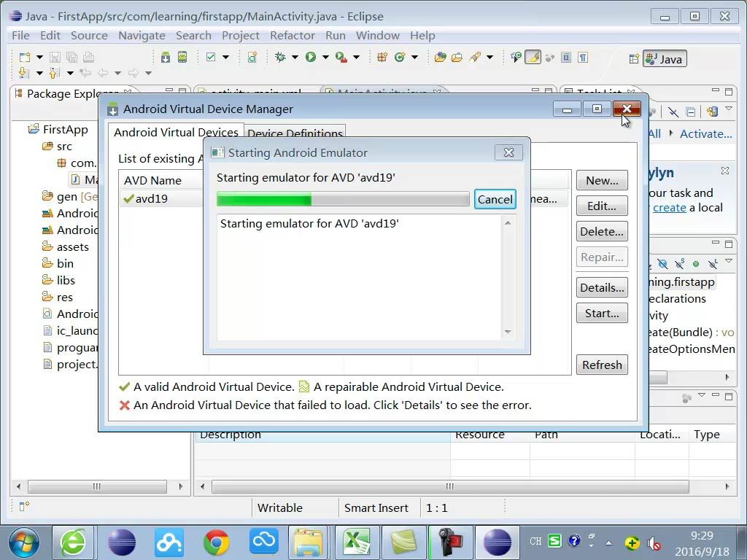Toggle Block Selection Mode icon
Screen dimensions: 747x560
pos(566,57)
